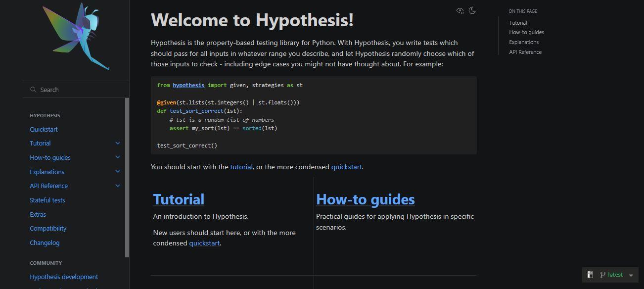Click the Read the Docs book icon
The height and width of the screenshot is (289, 644).
click(590, 275)
